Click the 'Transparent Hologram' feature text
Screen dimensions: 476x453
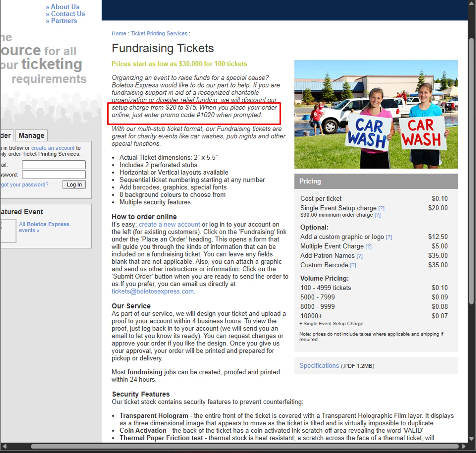coord(154,416)
